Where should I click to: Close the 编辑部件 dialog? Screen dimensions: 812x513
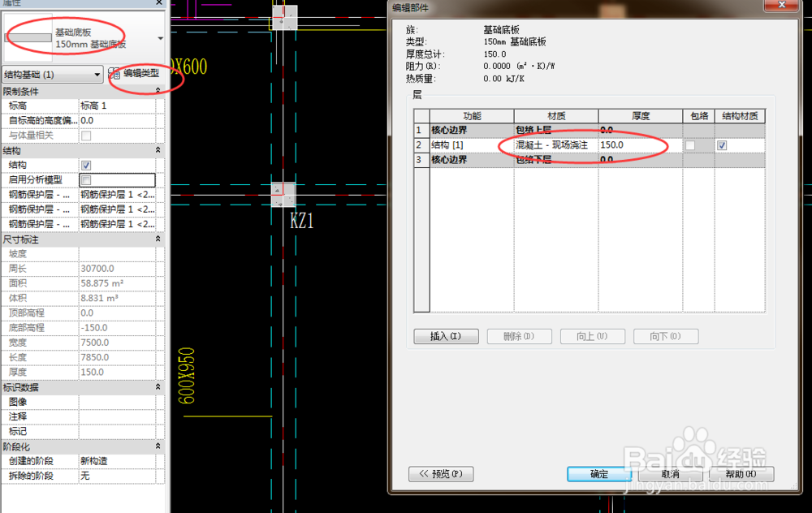pyautogui.click(x=781, y=5)
